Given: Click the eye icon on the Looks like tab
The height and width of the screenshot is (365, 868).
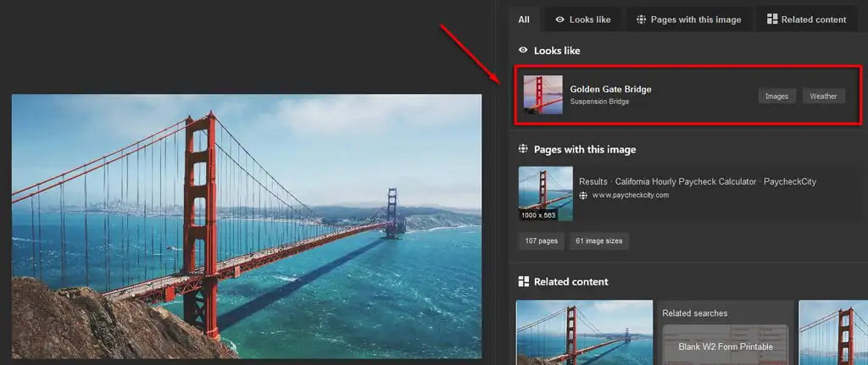Looking at the screenshot, I should click(560, 19).
